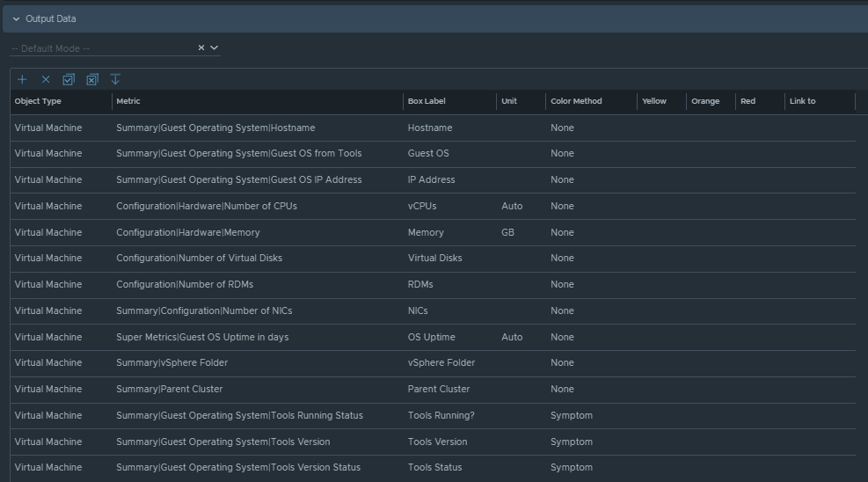The width and height of the screenshot is (868, 482).
Task: Sort by Object Type column header
Action: 38,101
